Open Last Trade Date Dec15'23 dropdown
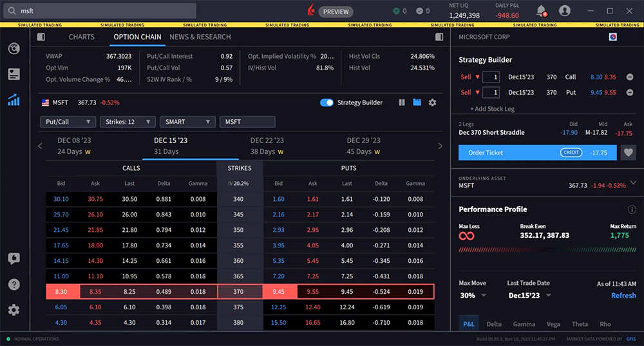The height and width of the screenshot is (346, 644). point(529,296)
